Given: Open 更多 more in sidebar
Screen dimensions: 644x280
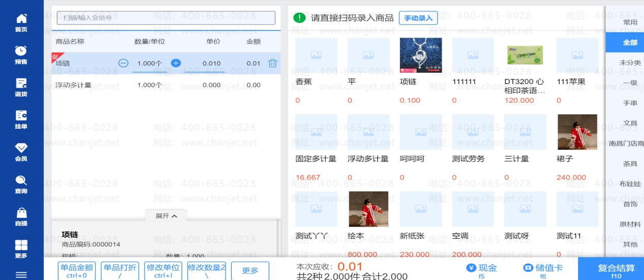Looking at the screenshot, I should click(21, 249).
